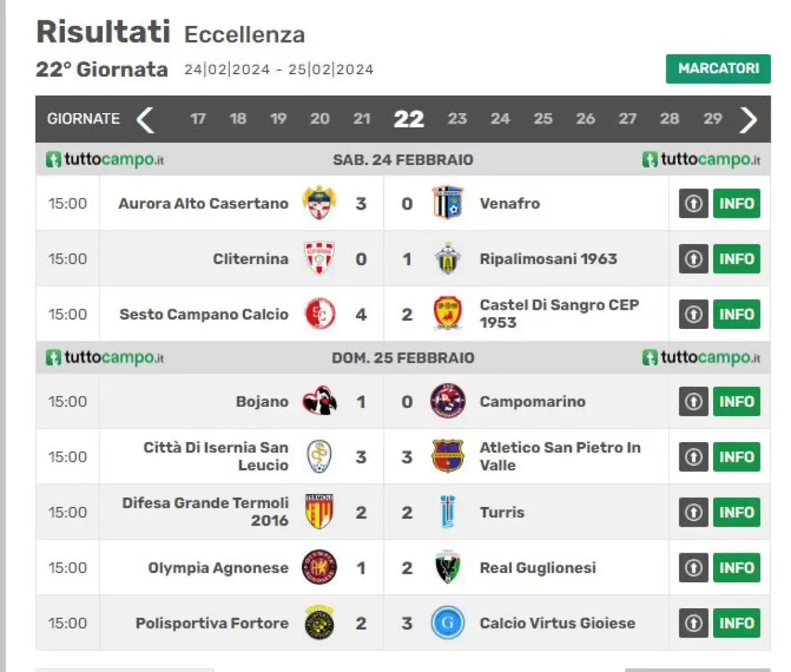This screenshot has width=791, height=672.
Task: Open the Sesto Campano Calcio red logo
Action: pos(319,314)
